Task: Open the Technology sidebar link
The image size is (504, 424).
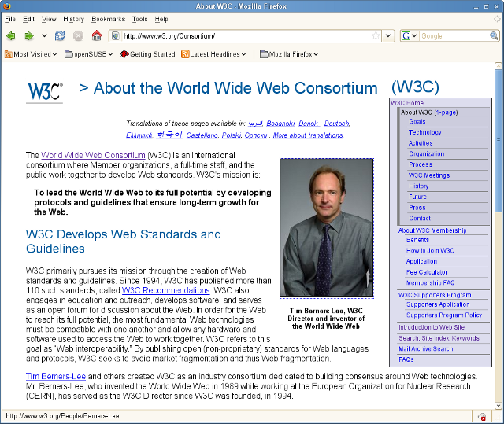Action: pos(425,132)
